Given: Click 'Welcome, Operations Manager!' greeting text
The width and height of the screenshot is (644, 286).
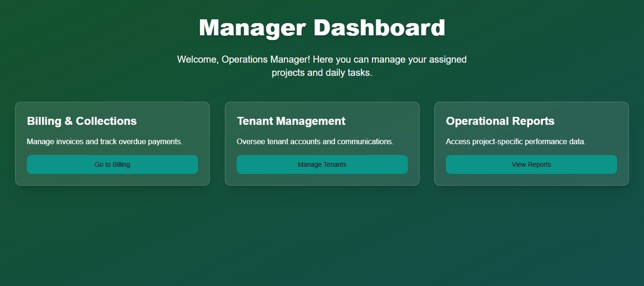Looking at the screenshot, I should 243,59.
